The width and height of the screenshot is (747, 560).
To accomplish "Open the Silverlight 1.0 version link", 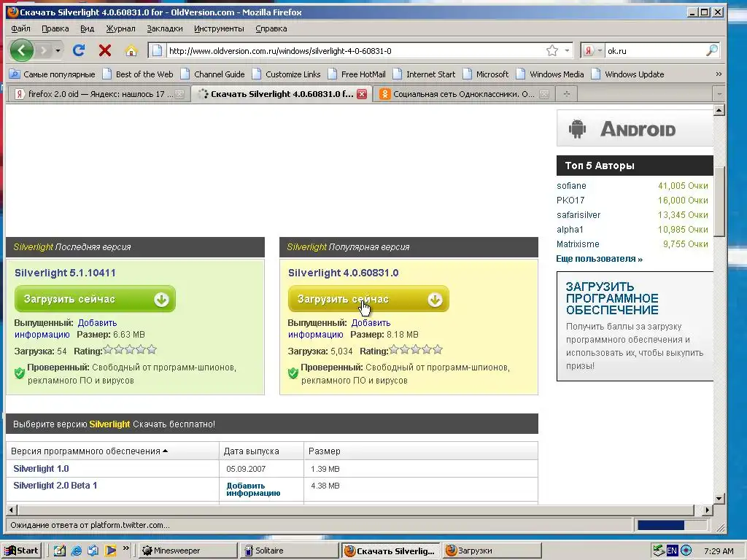I will pos(41,469).
